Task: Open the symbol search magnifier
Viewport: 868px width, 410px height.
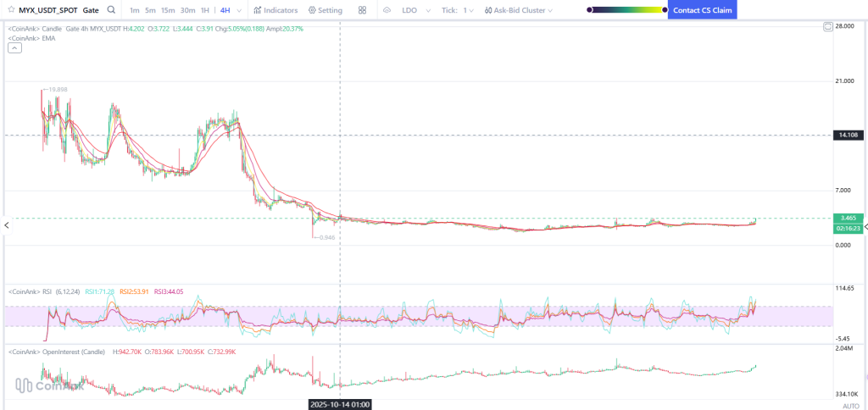Action: pos(112,10)
